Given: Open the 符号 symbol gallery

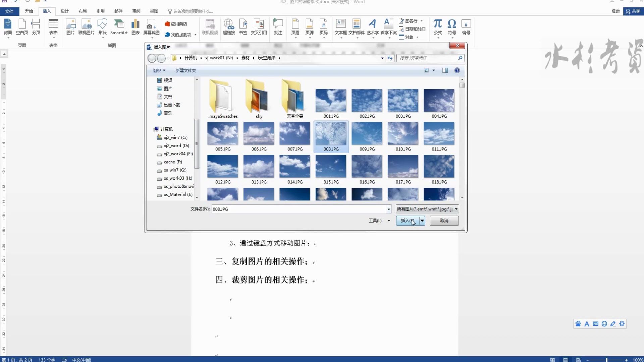Looking at the screenshot, I should tap(452, 27).
